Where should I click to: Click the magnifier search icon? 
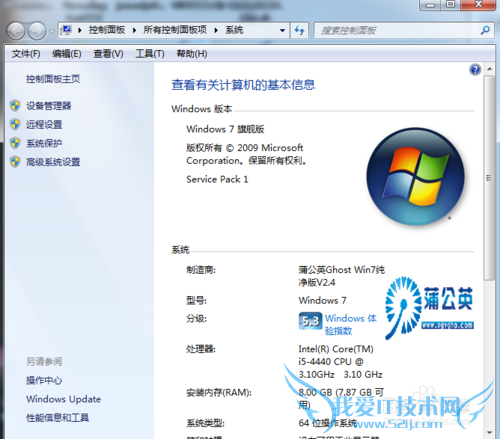point(485,30)
